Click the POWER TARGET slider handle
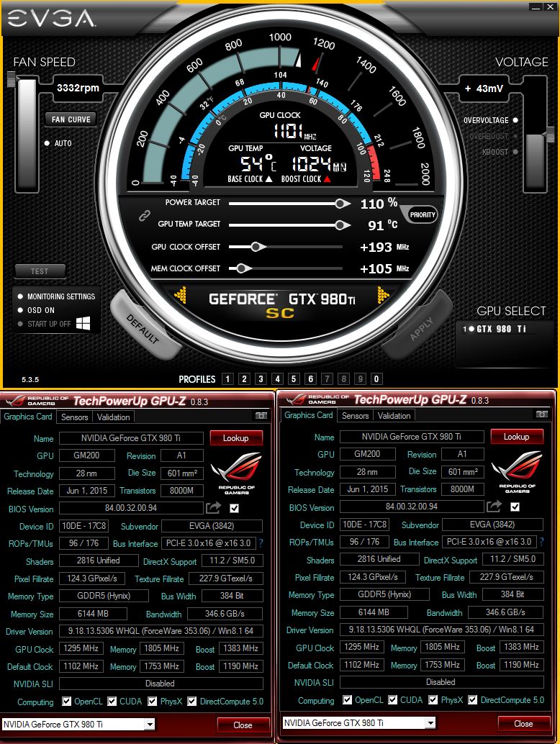Screen dimensions: 560x744 [341, 204]
